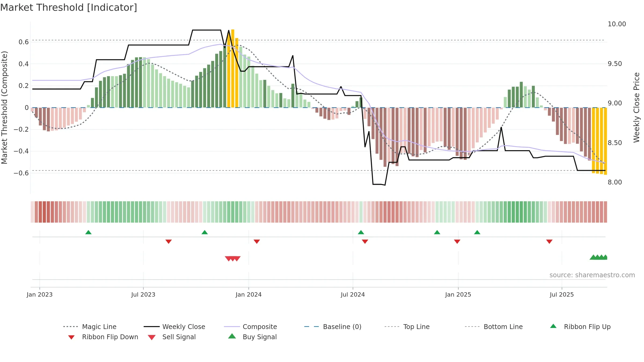Screen dimensions: 644x362
Task: Click the Jul 2023 x-axis label
Action: tap(143, 294)
